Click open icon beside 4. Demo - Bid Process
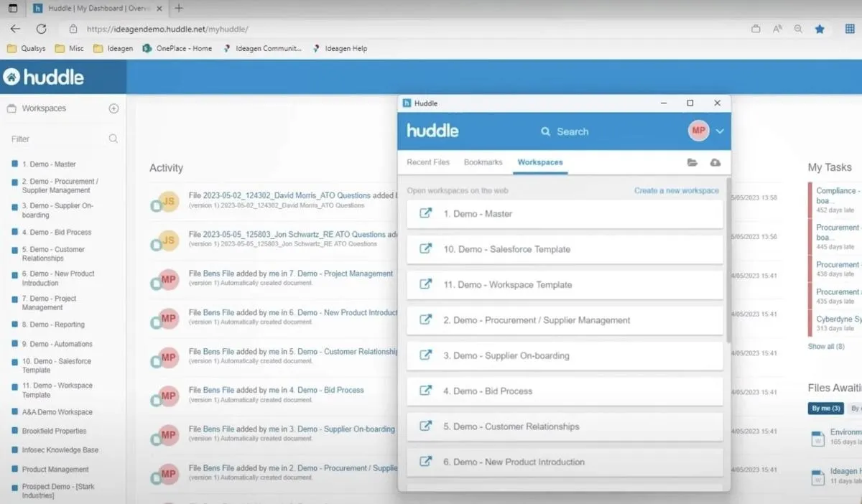 pyautogui.click(x=425, y=391)
